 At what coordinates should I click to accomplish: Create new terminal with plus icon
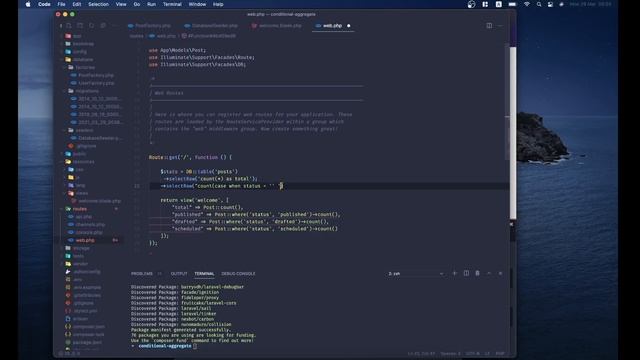[x=455, y=273]
